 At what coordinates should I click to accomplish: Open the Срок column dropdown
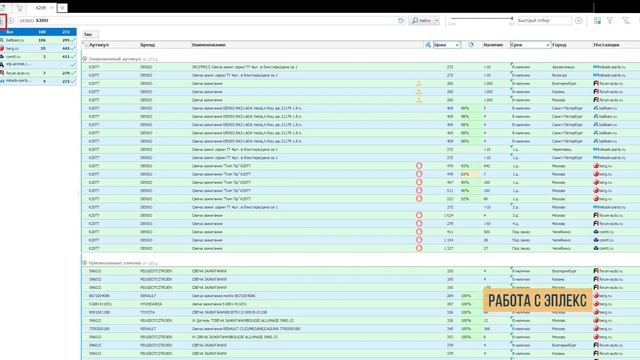(547, 45)
